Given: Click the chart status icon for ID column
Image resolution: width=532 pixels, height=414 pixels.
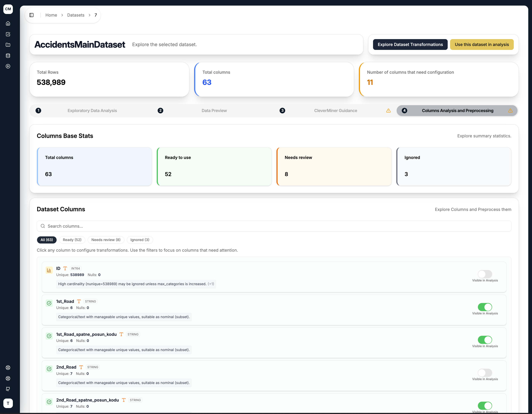Looking at the screenshot, I should point(49,270).
